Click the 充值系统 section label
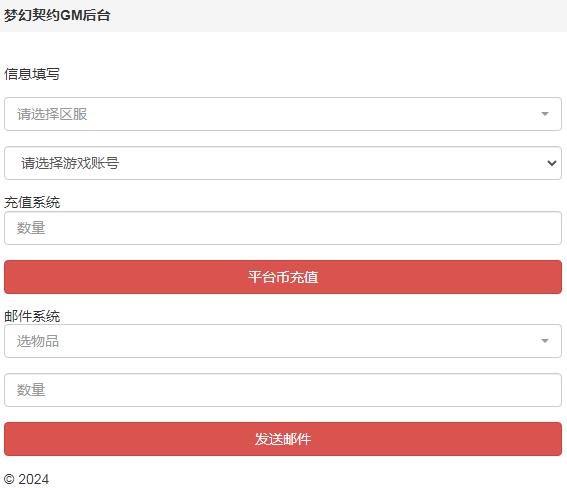This screenshot has width=567, height=488. (x=32, y=202)
